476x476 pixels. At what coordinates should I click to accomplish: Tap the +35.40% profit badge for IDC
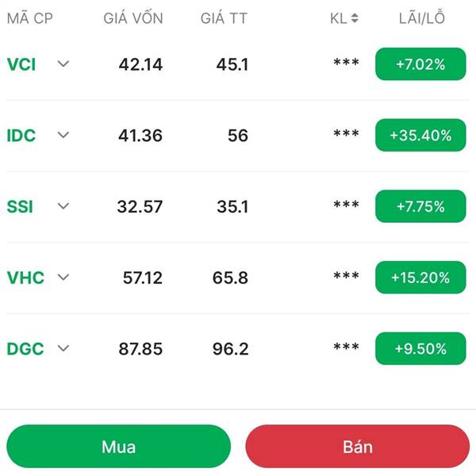click(420, 135)
